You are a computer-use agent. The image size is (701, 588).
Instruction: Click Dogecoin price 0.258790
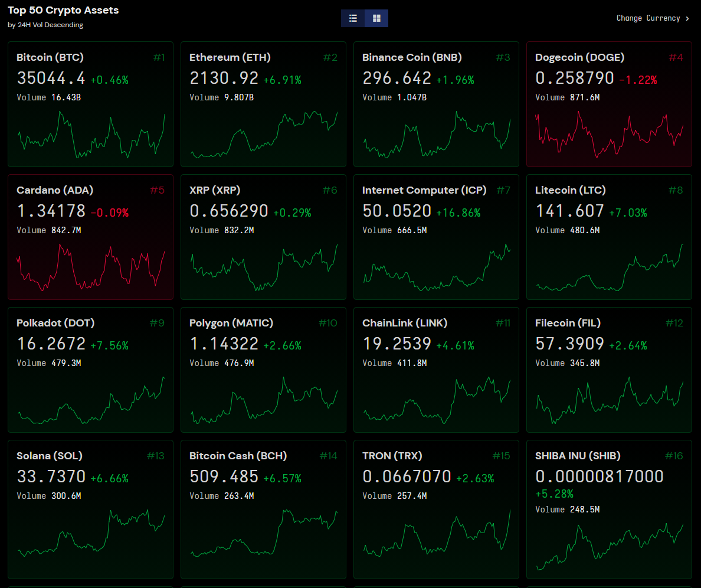pos(575,79)
